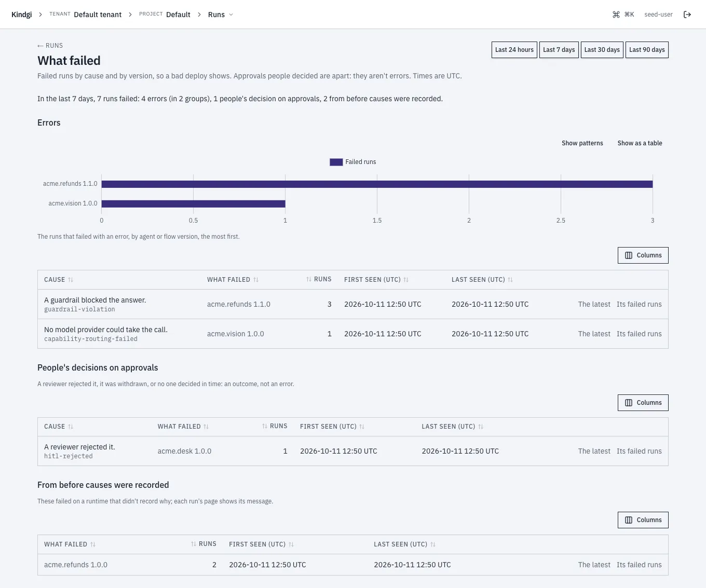Open the Default project breadcrumb
The height and width of the screenshot is (588, 706).
pyautogui.click(x=178, y=15)
